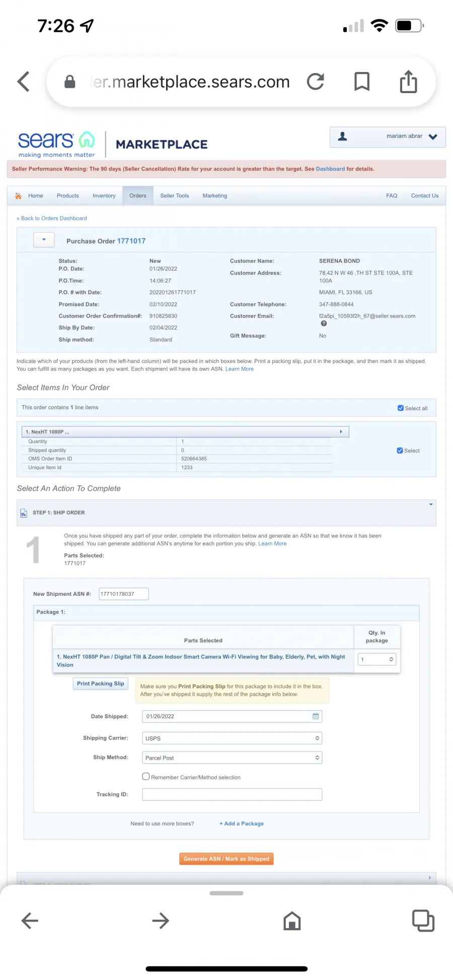Tap the bottom sheet drag handle

coord(226,893)
